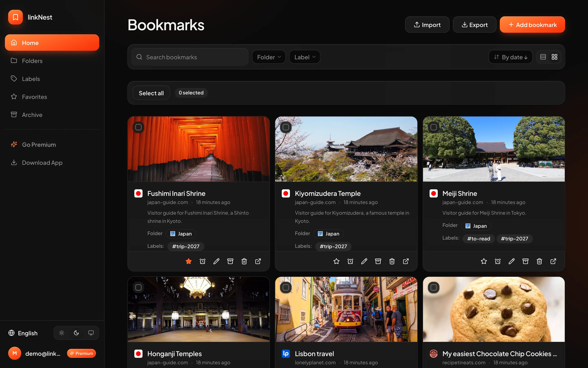Tick the Honganji Temples card checkbox
Viewport: 588px width, 368px height.
(x=138, y=287)
